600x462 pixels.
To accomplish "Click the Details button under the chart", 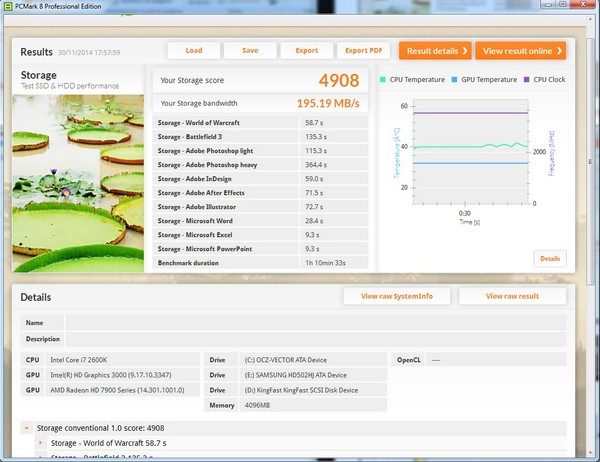I will 550,259.
